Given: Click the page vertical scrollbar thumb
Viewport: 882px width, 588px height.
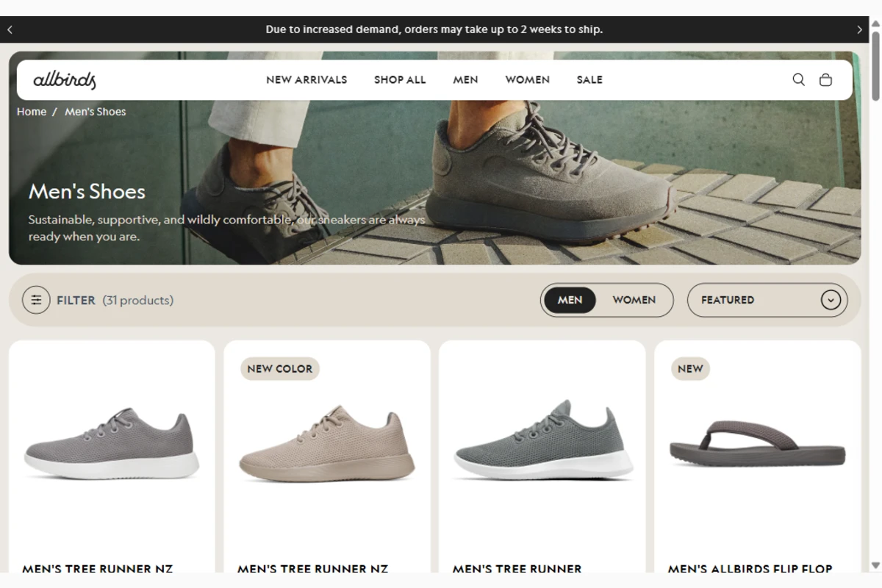Looking at the screenshot, I should tap(875, 65).
